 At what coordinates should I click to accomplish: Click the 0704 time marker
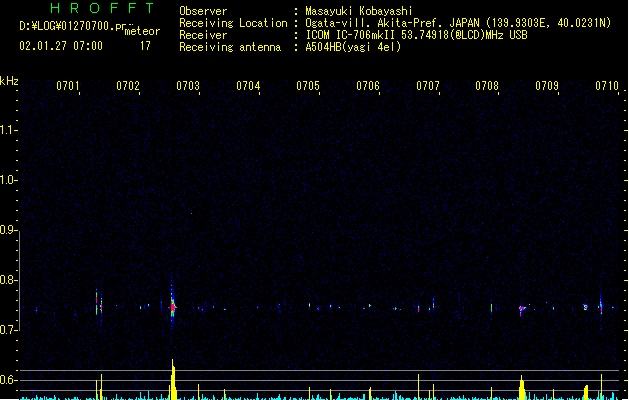pos(248,86)
